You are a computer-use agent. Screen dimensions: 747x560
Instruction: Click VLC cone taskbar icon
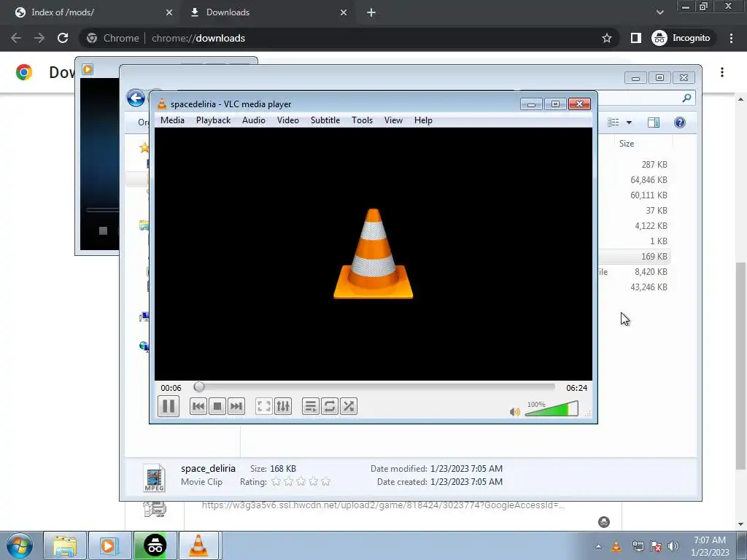coord(198,545)
